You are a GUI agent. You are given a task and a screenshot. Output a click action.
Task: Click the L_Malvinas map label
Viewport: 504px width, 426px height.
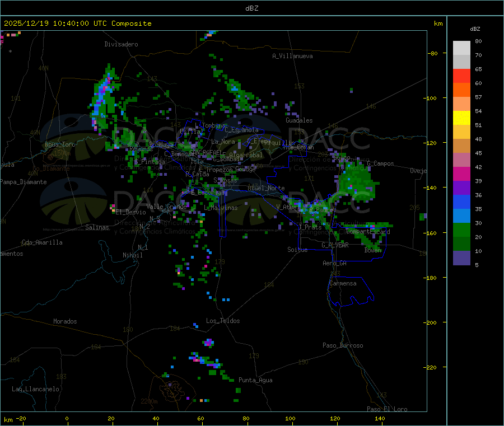(x=221, y=208)
